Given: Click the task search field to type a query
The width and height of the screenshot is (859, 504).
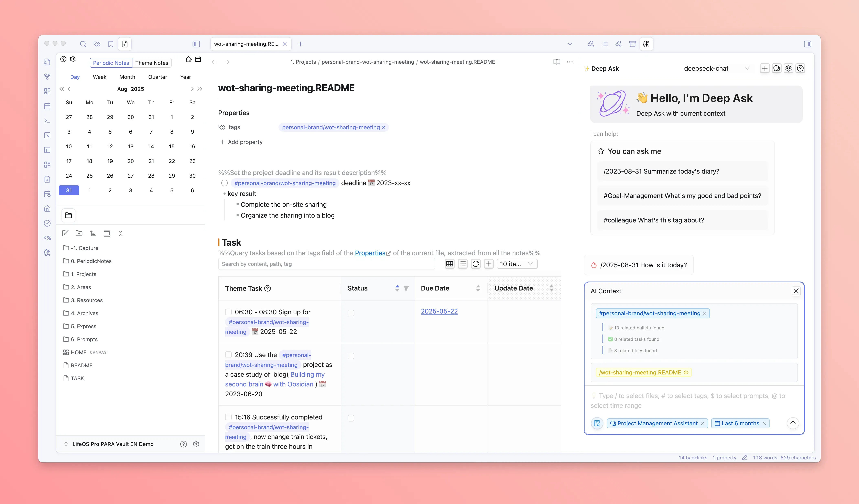Looking at the screenshot, I should click(326, 264).
